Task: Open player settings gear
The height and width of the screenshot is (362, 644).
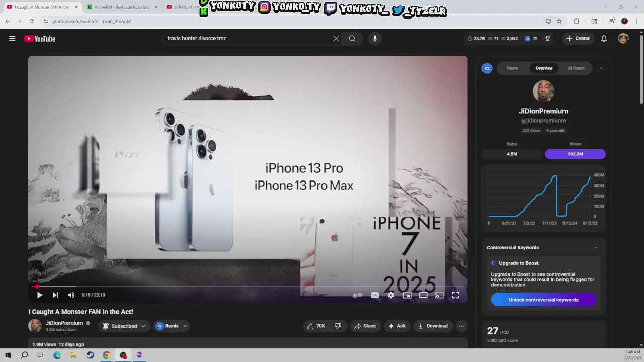Action: pos(391,295)
